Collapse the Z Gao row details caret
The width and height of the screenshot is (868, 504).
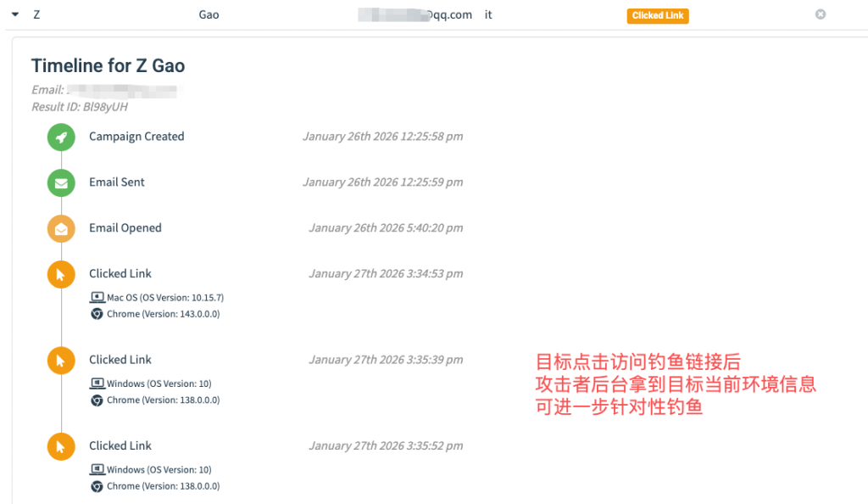[x=15, y=14]
